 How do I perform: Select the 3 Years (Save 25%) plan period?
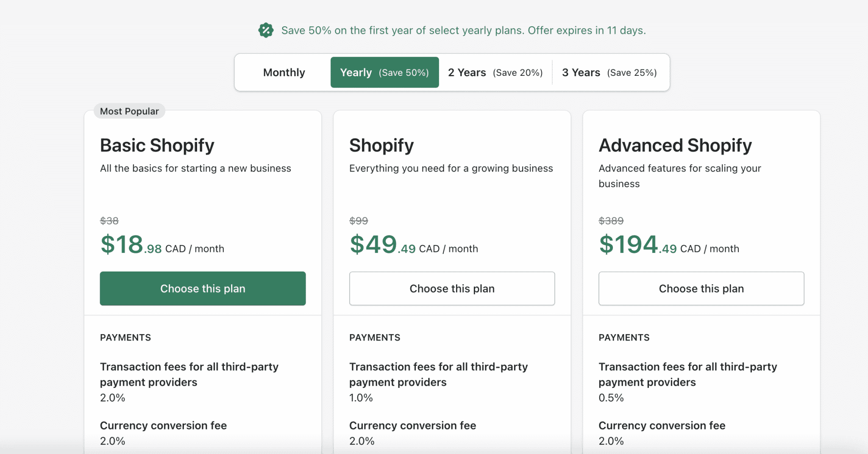609,72
